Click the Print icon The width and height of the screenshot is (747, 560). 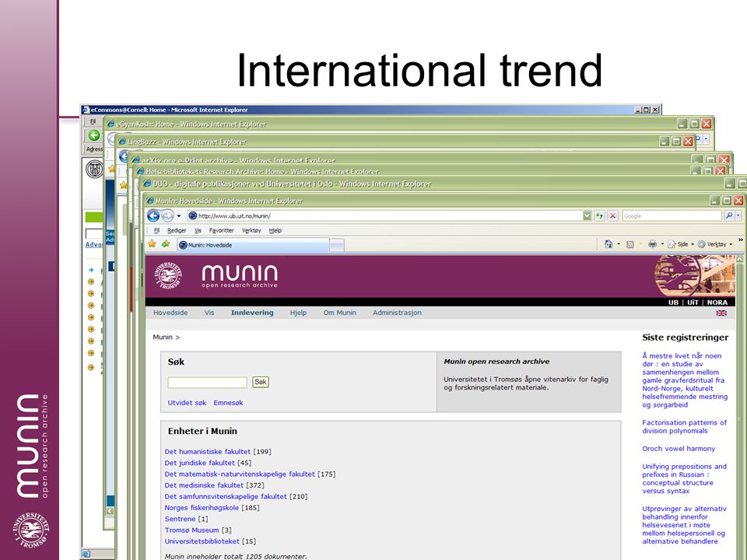click(652, 243)
